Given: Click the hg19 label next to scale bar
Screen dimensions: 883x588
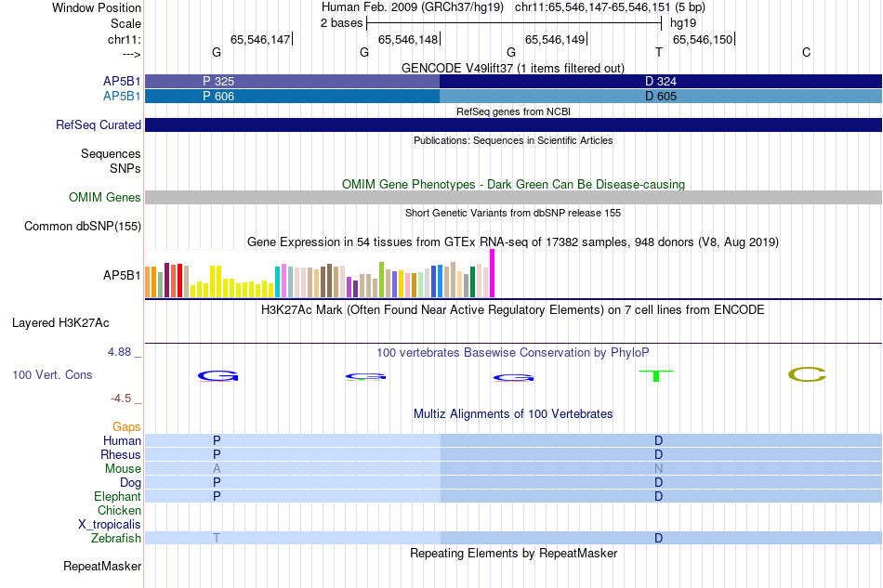Looking at the screenshot, I should 683,23.
